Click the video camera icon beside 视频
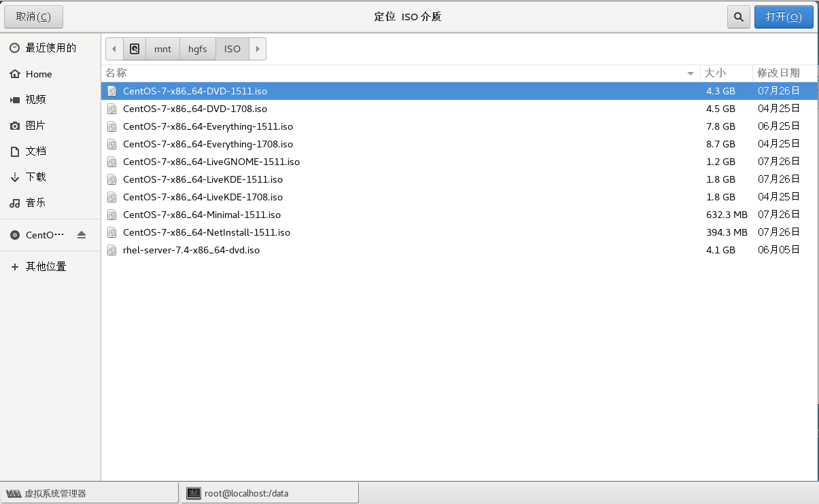The image size is (819, 504). coord(14,100)
